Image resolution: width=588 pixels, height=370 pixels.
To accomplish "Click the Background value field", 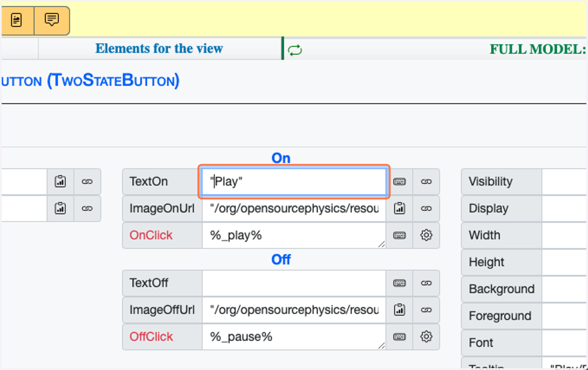I will pos(564,289).
